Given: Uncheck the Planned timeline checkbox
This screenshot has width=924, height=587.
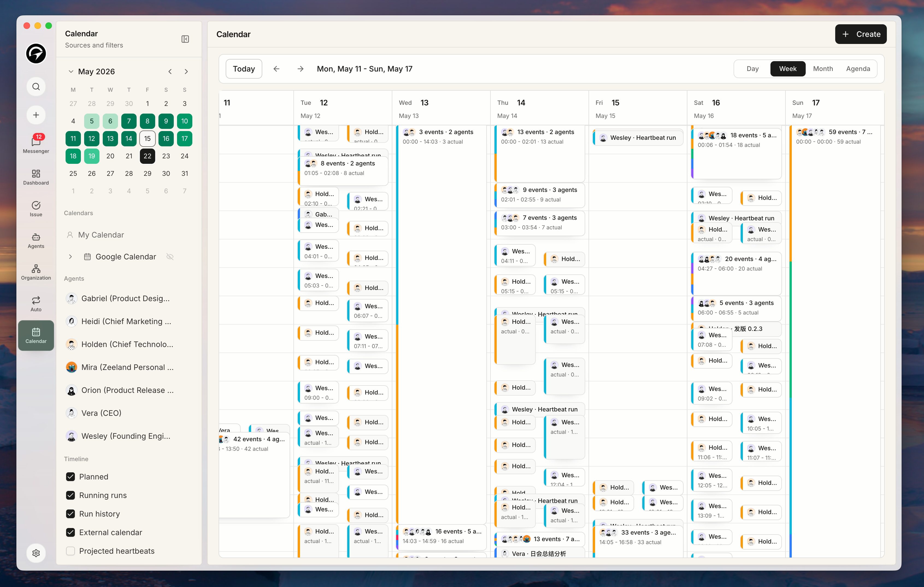Looking at the screenshot, I should [x=70, y=477].
